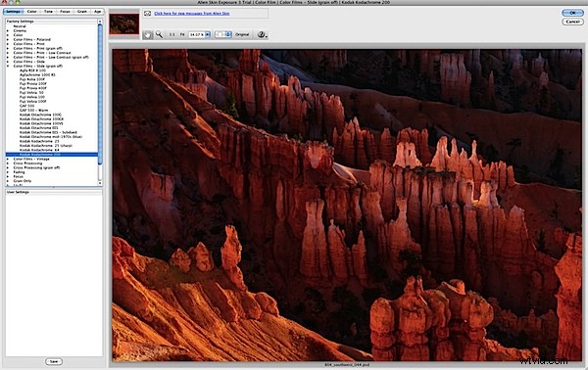
Task: Select the Fuji Provia 100F preset
Action: [x=33, y=84]
